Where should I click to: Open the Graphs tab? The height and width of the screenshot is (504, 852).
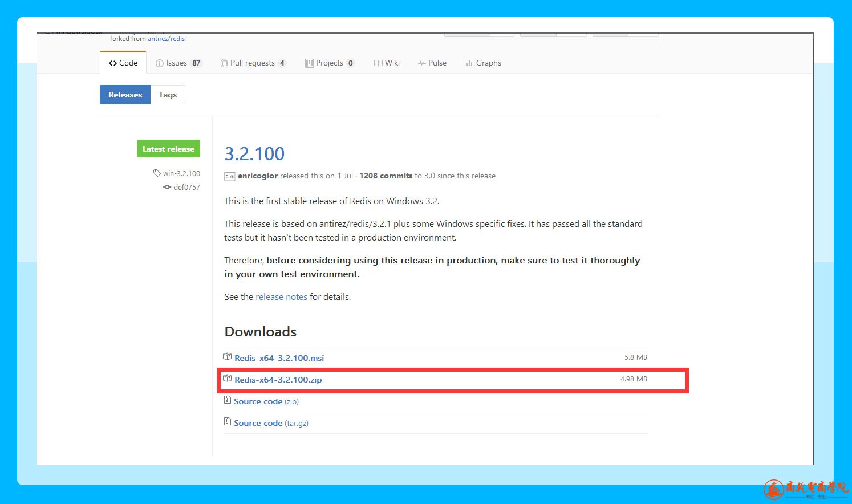[482, 63]
